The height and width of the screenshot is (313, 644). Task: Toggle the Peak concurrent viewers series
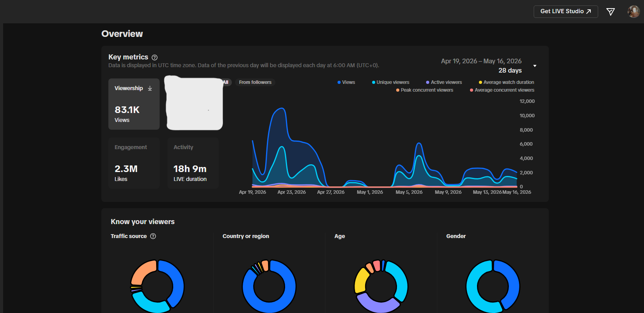(425, 90)
